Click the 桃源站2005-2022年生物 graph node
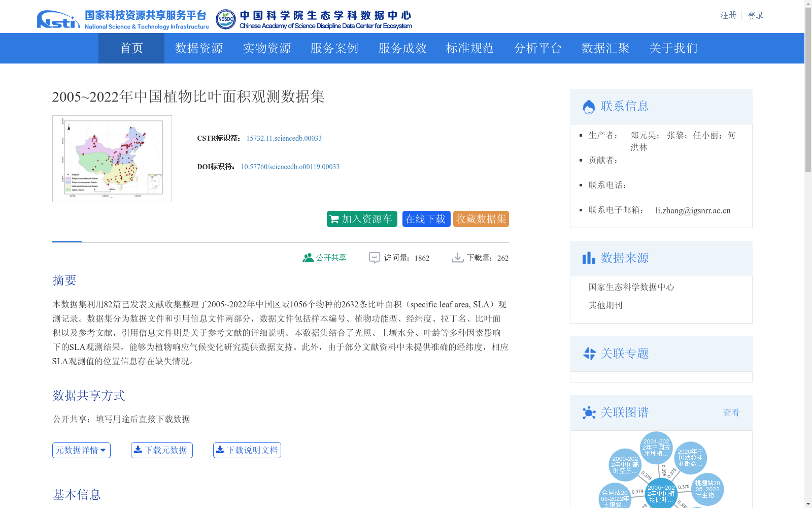This screenshot has width=812, height=508. point(707,489)
